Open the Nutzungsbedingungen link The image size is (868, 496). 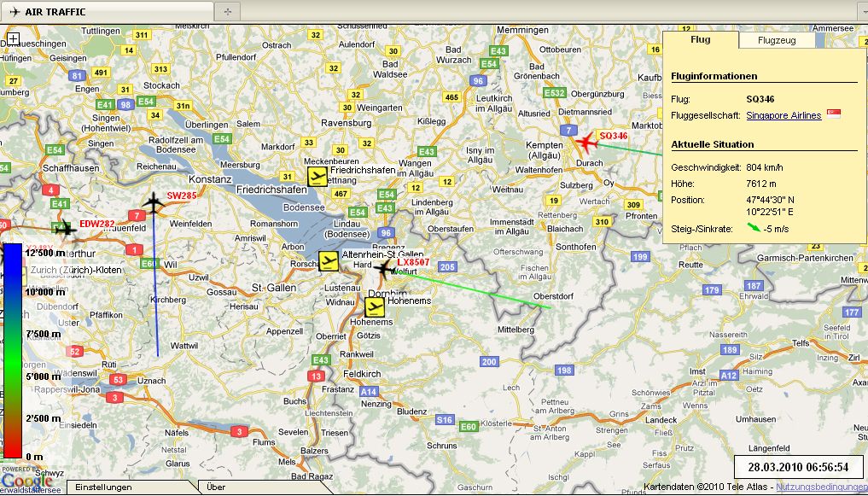tap(822, 487)
